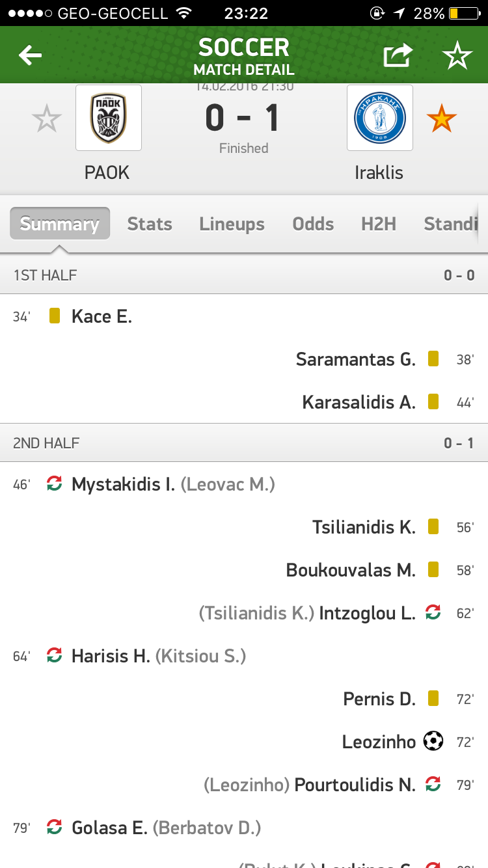Tap Mystakidis substitution arrows icon
The width and height of the screenshot is (488, 868).
point(55,484)
